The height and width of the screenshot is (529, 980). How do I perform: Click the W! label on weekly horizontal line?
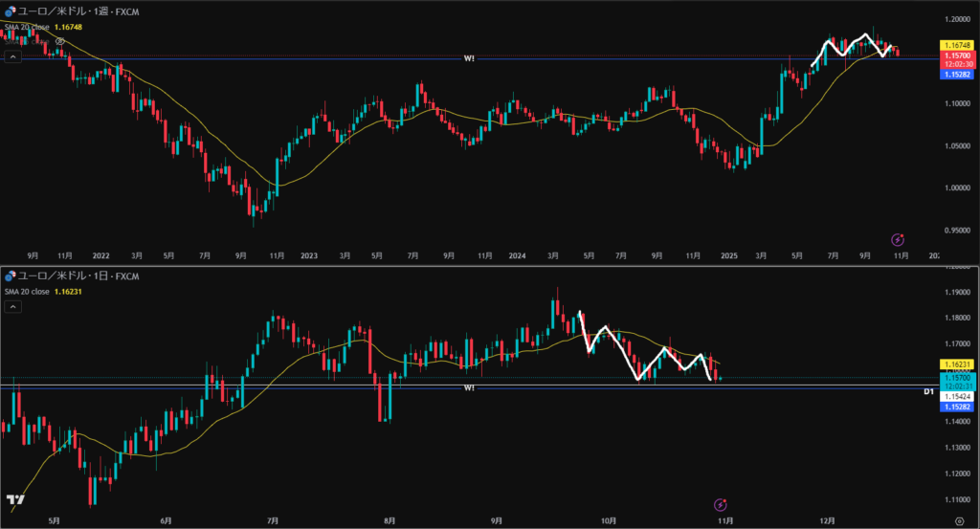pos(469,58)
